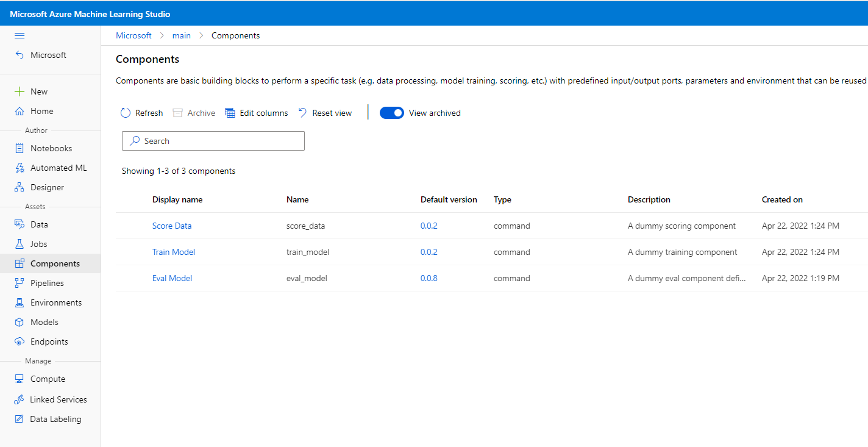Go to Automated ML label
The image size is (868, 447).
(x=59, y=168)
